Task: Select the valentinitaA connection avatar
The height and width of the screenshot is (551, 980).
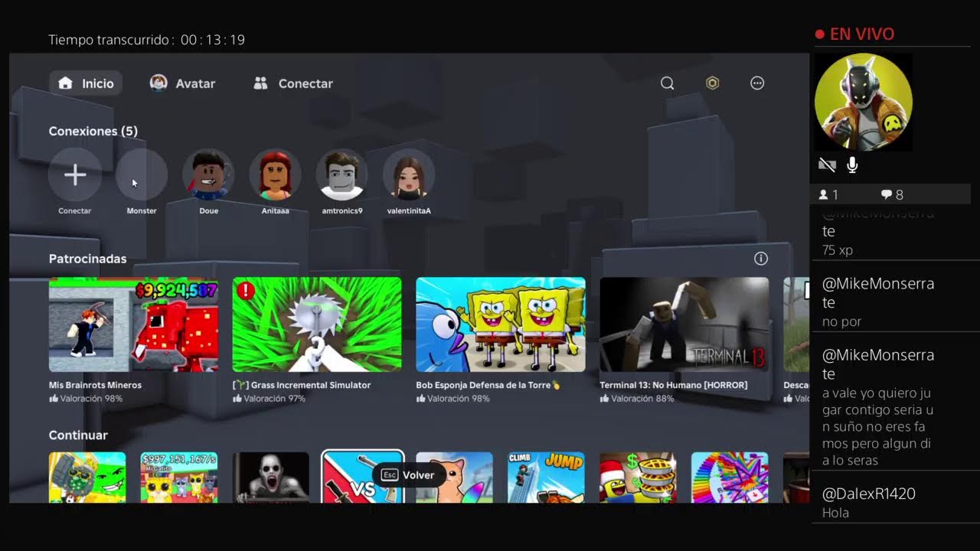Action: coord(409,175)
